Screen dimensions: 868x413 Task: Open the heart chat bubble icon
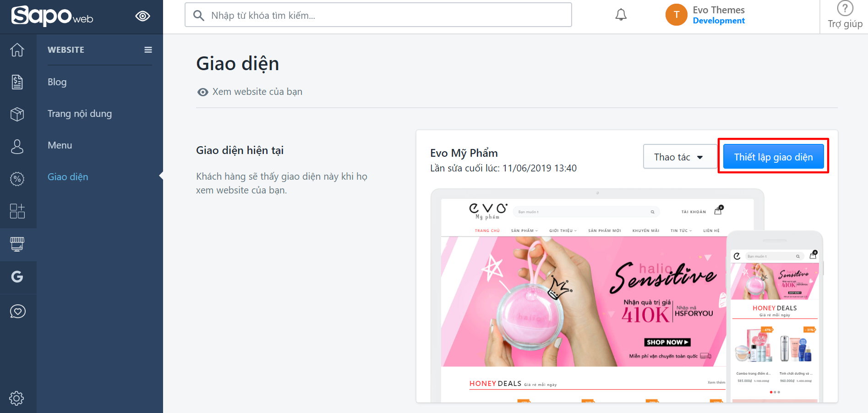17,312
